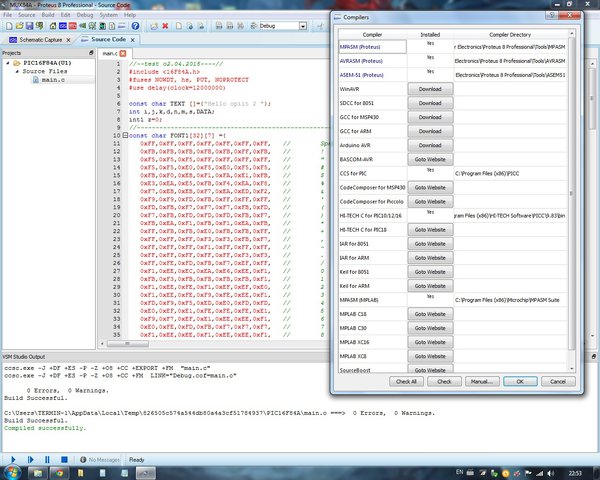The height and width of the screenshot is (480, 600).
Task: Start simulation with the Play button
Action: (13, 459)
